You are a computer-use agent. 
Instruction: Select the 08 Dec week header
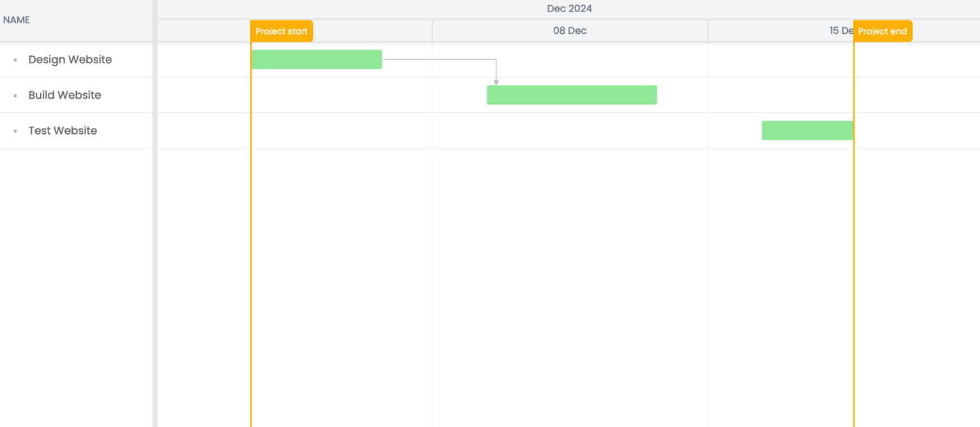570,30
